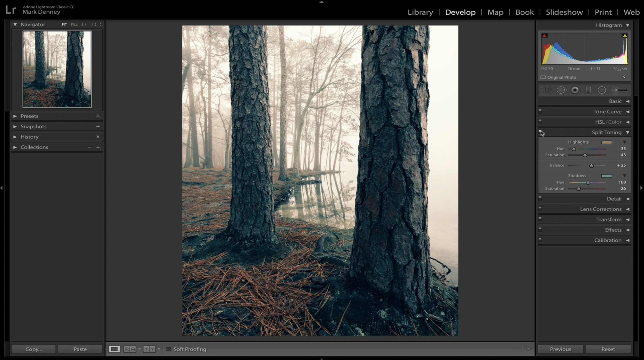Image resolution: width=644 pixels, height=360 pixels.
Task: Toggle the Original Photo checkbox
Action: [x=543, y=77]
